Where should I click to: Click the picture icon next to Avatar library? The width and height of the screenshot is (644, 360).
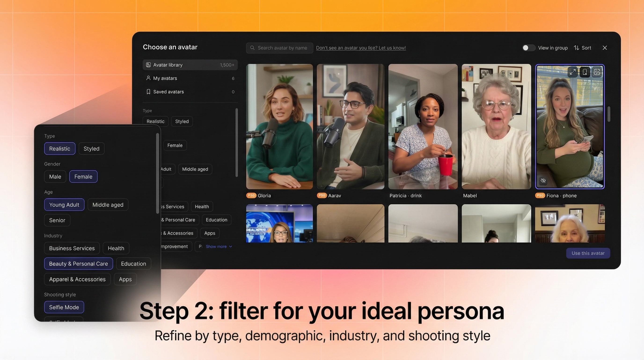tap(149, 65)
